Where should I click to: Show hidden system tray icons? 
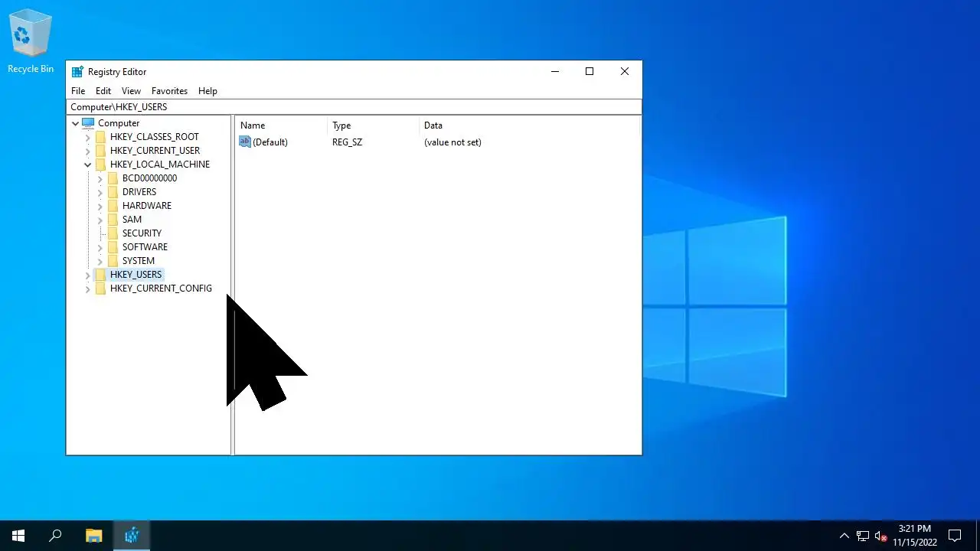(844, 536)
